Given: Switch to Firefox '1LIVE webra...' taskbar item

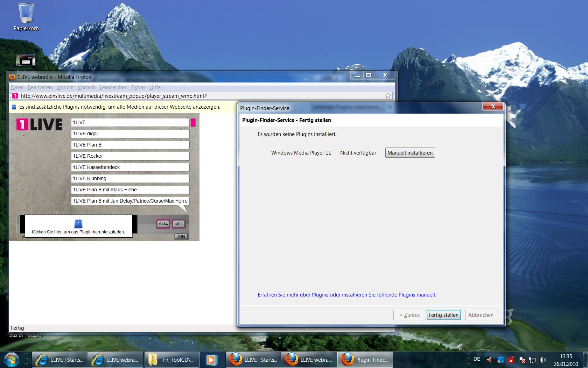Looking at the screenshot, I should point(309,360).
